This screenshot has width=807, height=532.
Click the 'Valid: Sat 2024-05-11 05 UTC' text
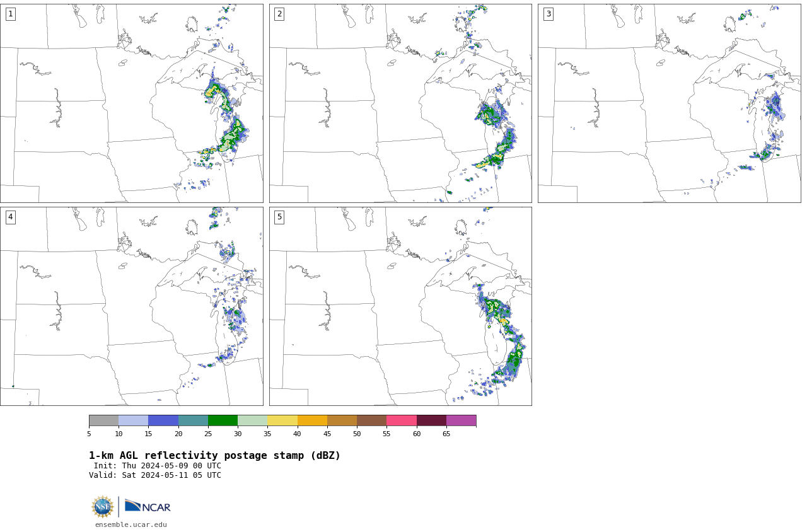pos(155,475)
